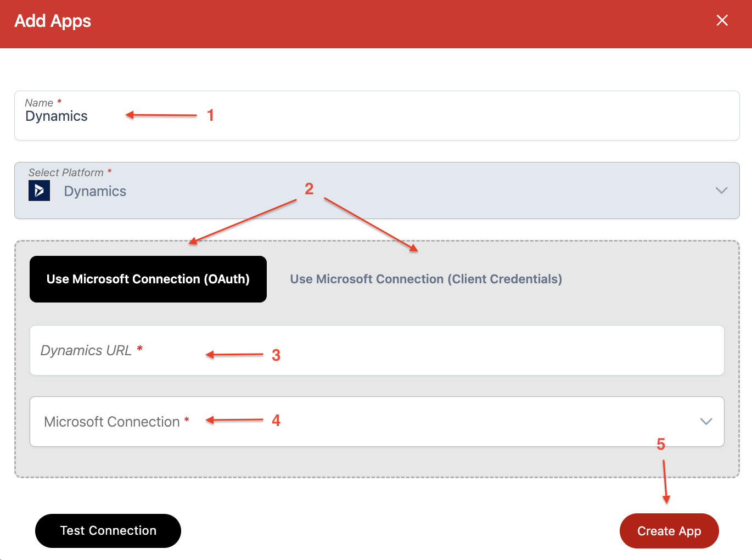The width and height of the screenshot is (752, 560).
Task: Click the Dynamics URL input field
Action: 377,350
